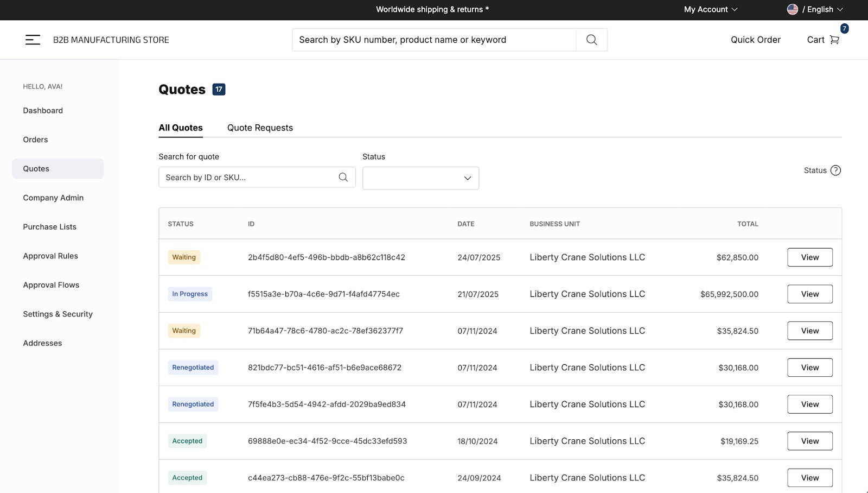Click the Quick Order link
The image size is (868, 493).
coord(755,40)
